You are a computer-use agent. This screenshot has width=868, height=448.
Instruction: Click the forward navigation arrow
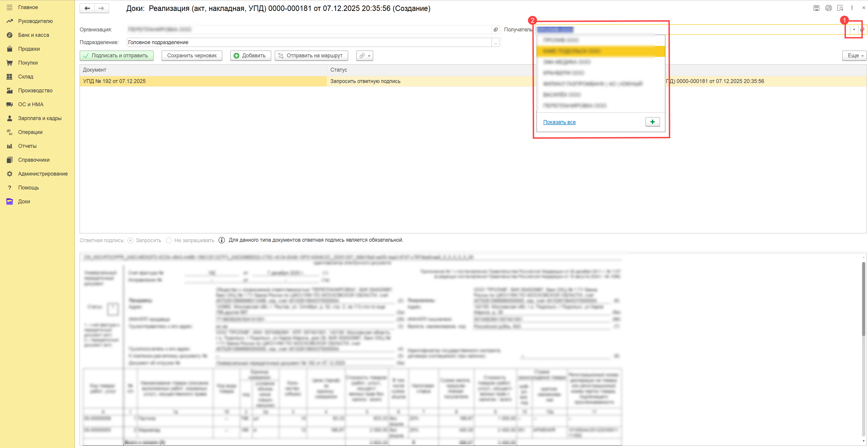tap(102, 8)
